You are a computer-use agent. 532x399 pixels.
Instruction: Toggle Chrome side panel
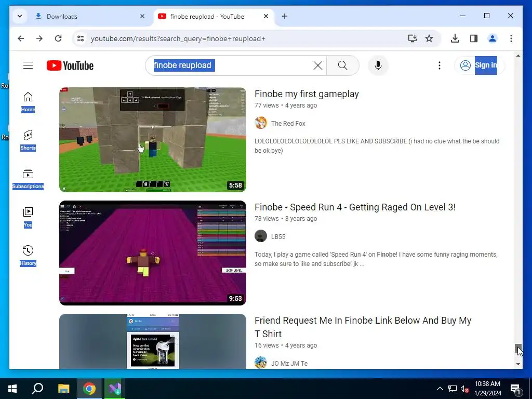pos(474,38)
